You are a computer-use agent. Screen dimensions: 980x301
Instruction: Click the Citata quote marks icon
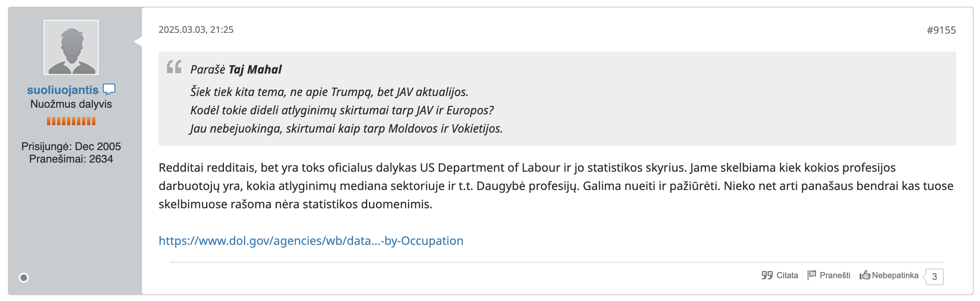[x=767, y=275]
